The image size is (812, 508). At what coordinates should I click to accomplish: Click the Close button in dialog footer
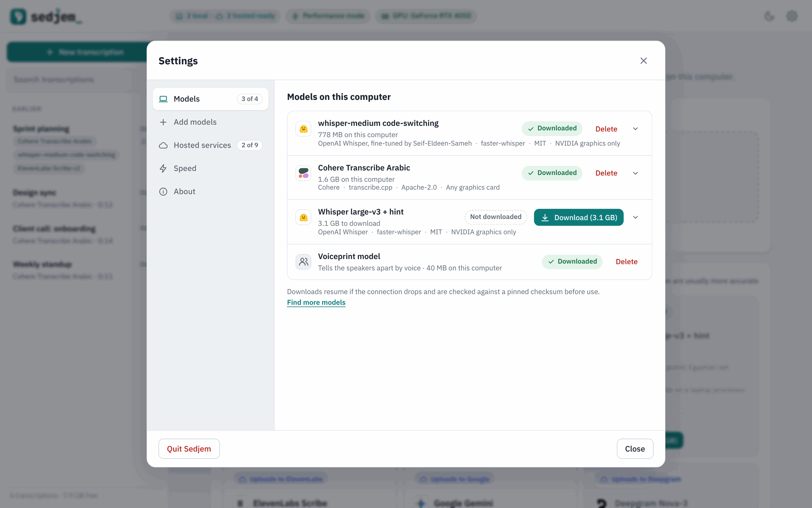635,449
